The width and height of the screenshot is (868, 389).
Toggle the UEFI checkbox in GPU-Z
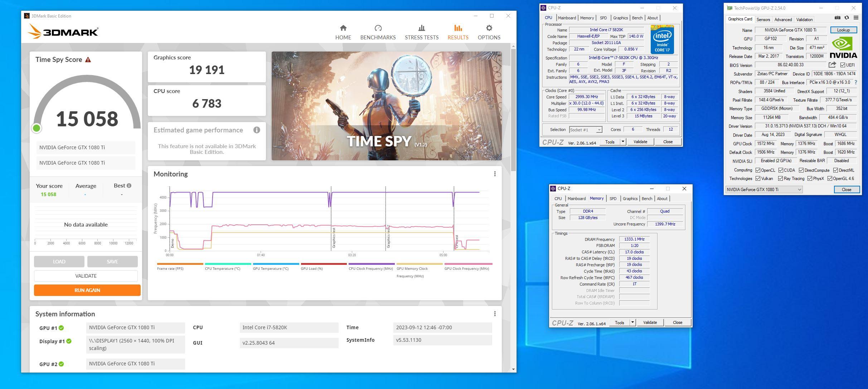[x=843, y=65]
